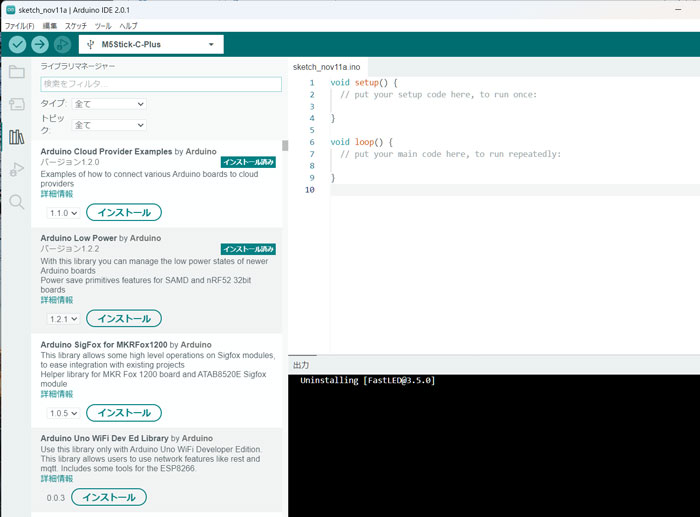Image resolution: width=700 pixels, height=517 pixels.
Task: Select the Library Manager books icon
Action: point(17,137)
